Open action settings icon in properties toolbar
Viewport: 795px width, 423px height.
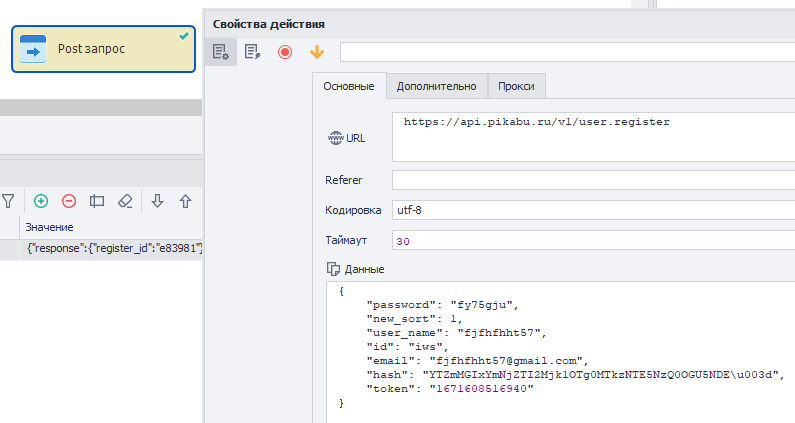click(221, 52)
